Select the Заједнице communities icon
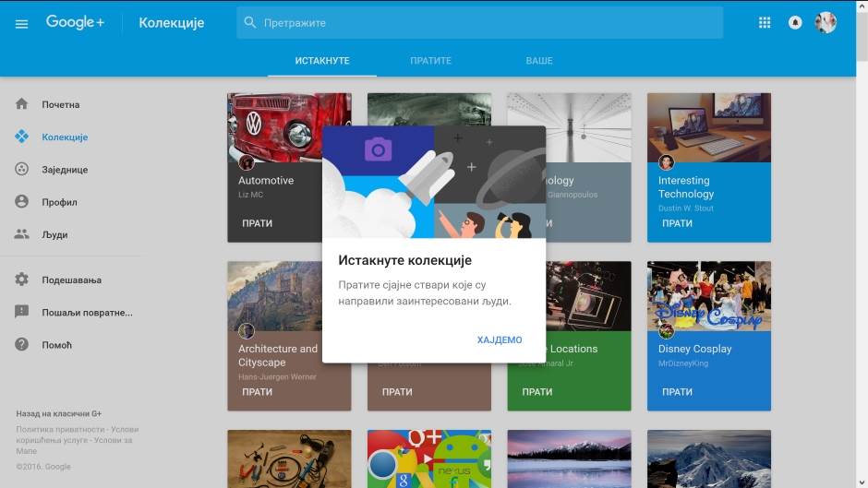 tap(22, 170)
